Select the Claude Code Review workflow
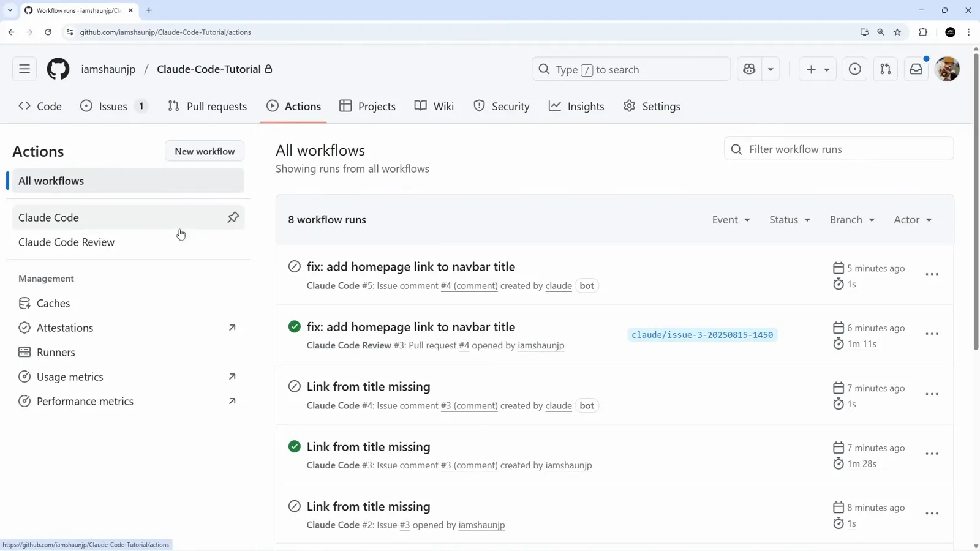The image size is (980, 551). pyautogui.click(x=128, y=242)
